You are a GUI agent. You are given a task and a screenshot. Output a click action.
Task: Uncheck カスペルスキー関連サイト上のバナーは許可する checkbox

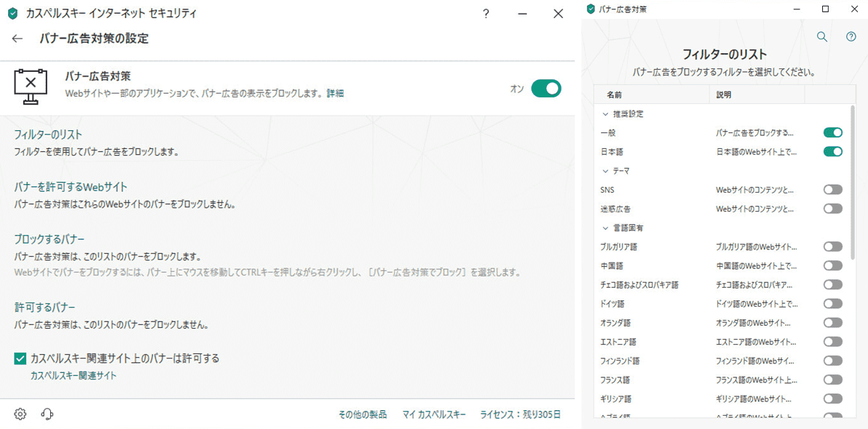(20, 358)
